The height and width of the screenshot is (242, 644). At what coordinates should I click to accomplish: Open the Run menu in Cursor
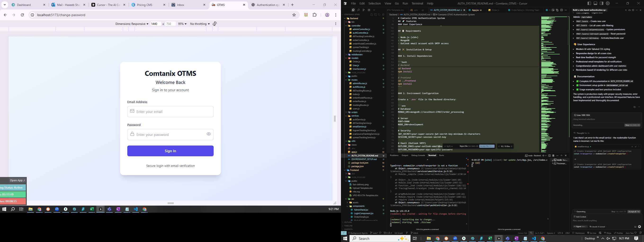405,3
